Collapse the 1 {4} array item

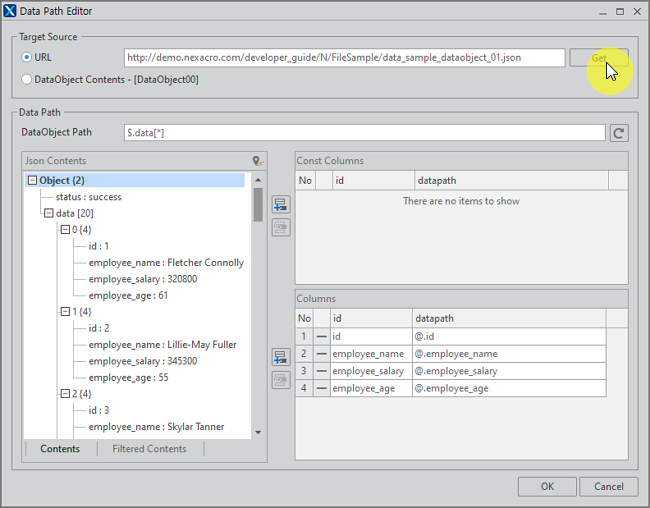(x=65, y=312)
